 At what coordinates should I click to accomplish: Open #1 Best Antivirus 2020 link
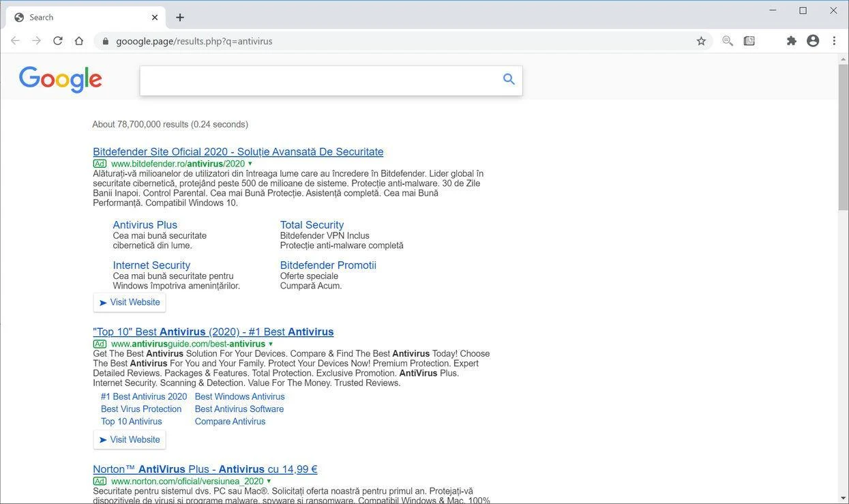144,396
